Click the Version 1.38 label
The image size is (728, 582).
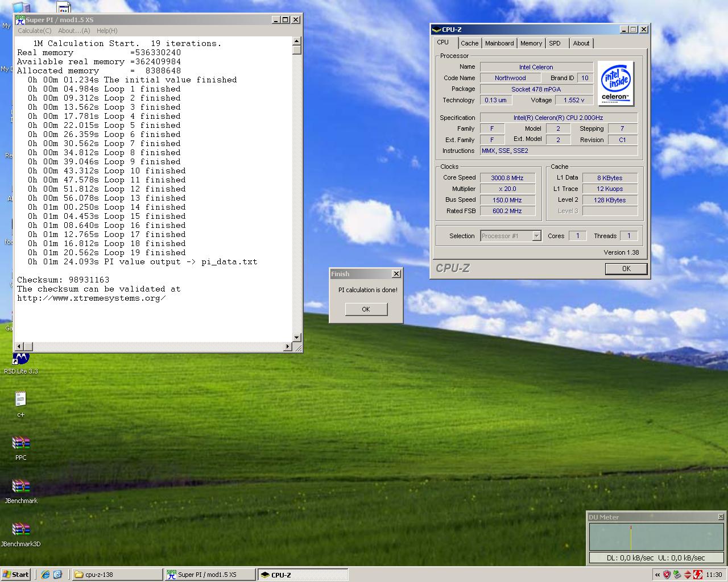tap(621, 252)
